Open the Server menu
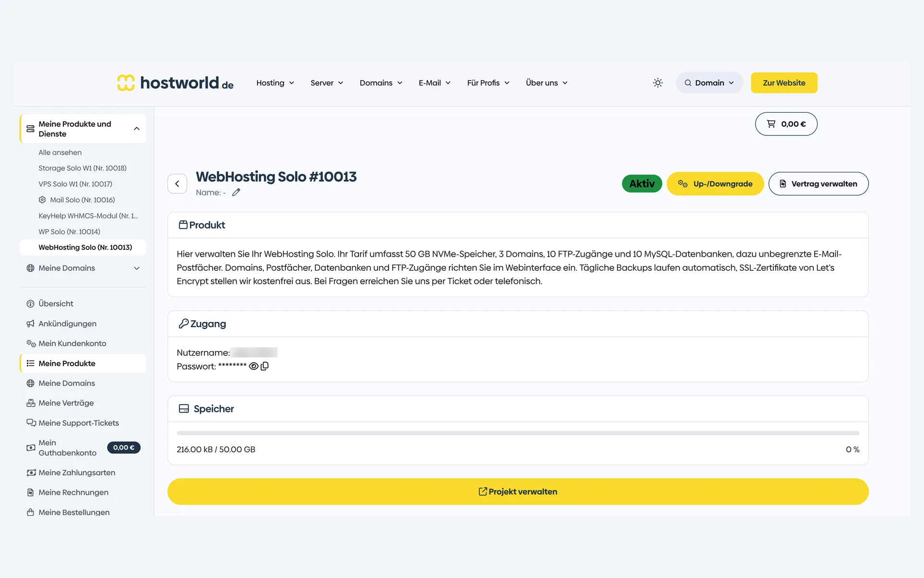This screenshot has width=924, height=578. point(327,83)
